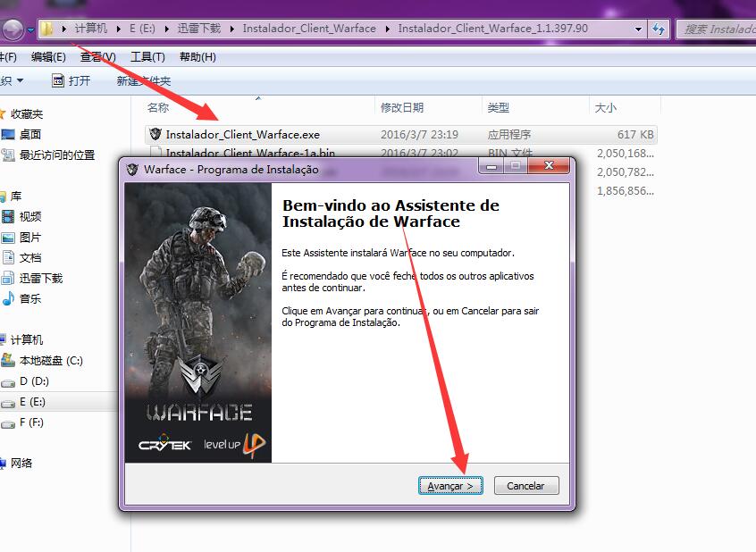Click the Instalador_Client_Warface.exe file icon
756x552 pixels.
(155, 134)
